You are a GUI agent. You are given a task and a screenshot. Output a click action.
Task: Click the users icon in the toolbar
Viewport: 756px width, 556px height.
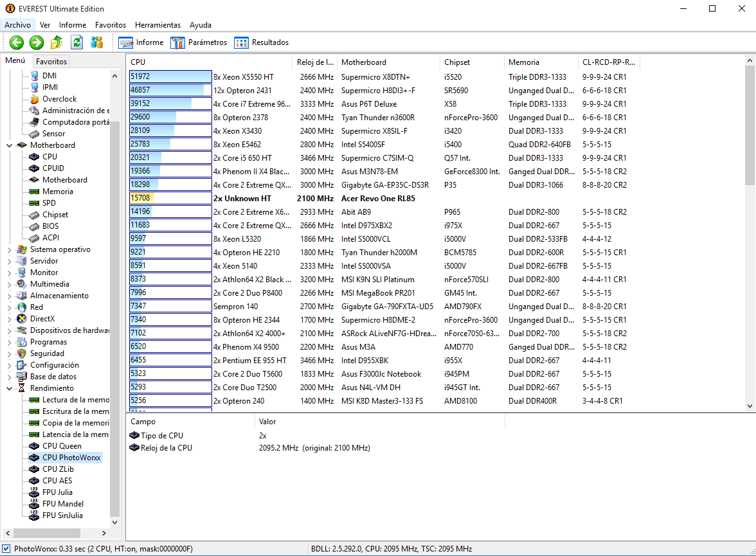[x=97, y=42]
